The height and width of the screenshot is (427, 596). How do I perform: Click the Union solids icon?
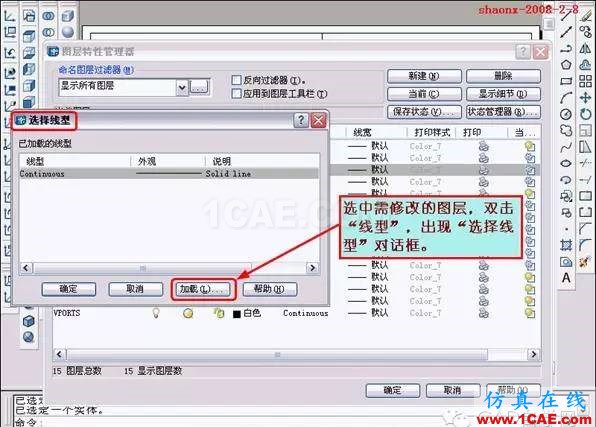[48, 16]
